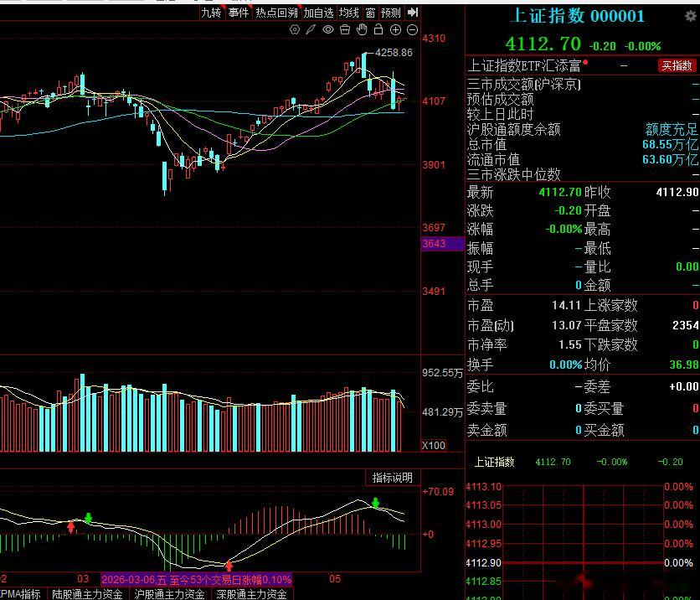This screenshot has height=600, width=700.
Task: Click the 沪股通额度余额 label
Action: (513, 130)
